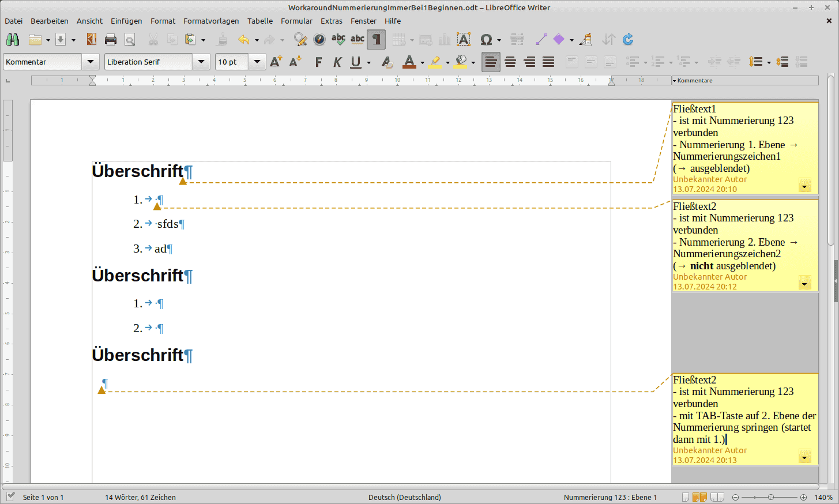Insert text box icon
Screen dimensions: 839x504
pos(464,39)
